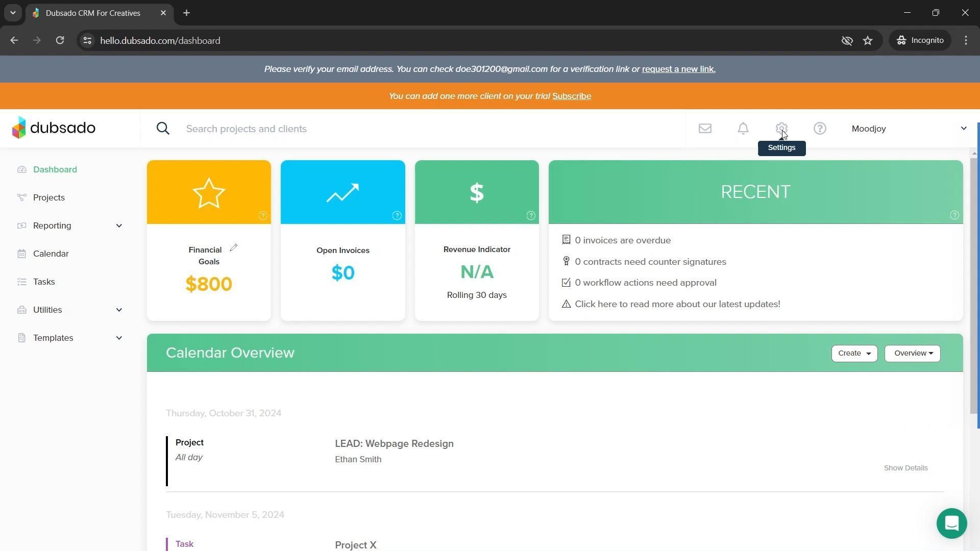The height and width of the screenshot is (551, 980).
Task: Open the email inbox envelope icon
Action: coord(705,129)
